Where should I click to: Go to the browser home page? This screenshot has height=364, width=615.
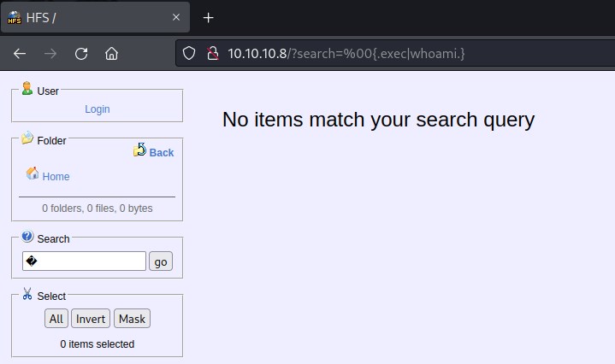111,53
